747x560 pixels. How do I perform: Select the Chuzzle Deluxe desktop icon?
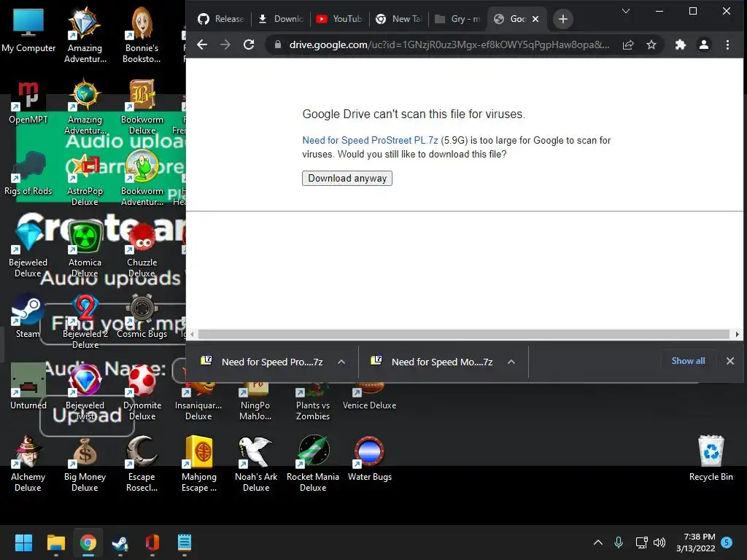[142, 250]
